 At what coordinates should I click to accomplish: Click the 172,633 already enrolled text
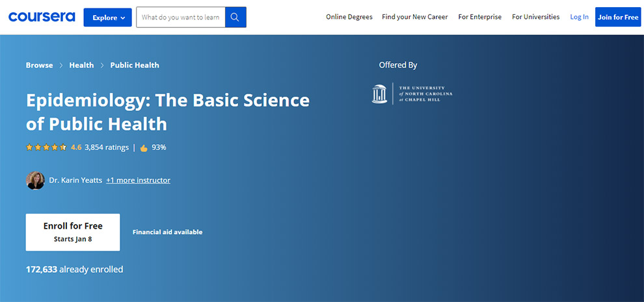pyautogui.click(x=74, y=270)
